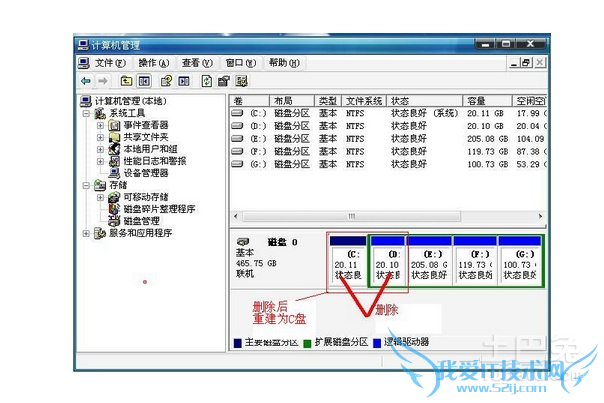Click the Refresh toolbar icon
Screen dimensions: 604x403
(207, 81)
